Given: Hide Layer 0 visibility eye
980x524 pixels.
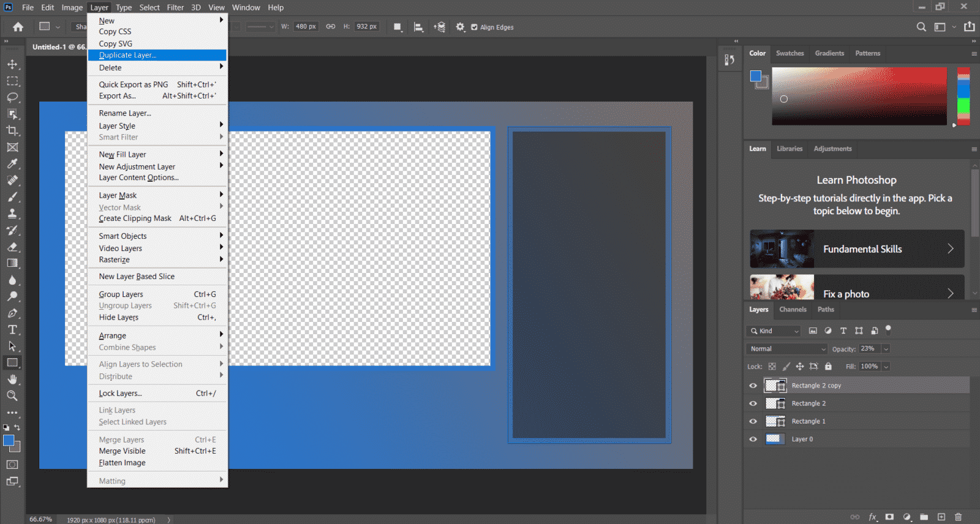Looking at the screenshot, I should (x=753, y=439).
